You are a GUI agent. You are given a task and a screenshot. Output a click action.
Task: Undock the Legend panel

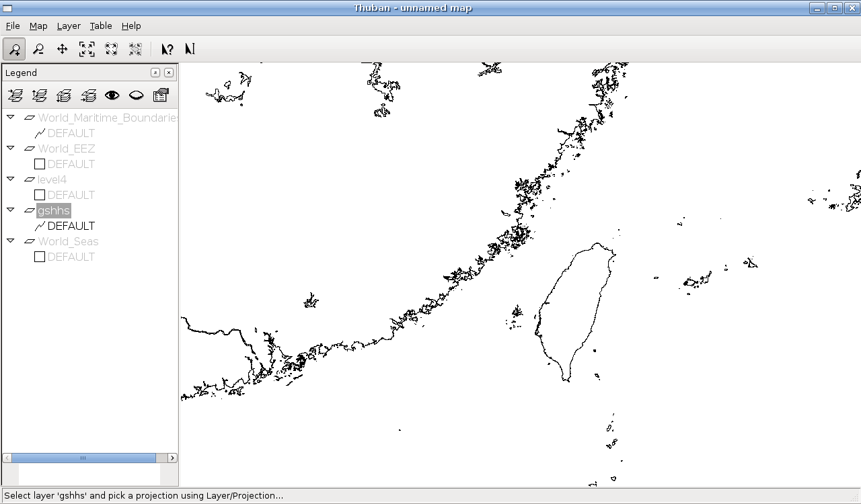click(x=155, y=73)
